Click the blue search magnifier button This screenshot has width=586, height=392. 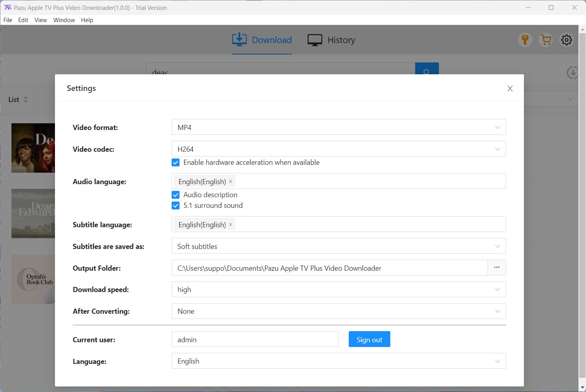pos(427,69)
